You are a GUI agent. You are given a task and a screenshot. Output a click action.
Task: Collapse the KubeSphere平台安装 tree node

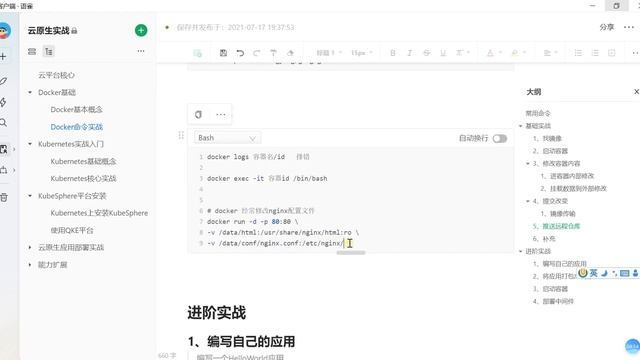(30, 196)
